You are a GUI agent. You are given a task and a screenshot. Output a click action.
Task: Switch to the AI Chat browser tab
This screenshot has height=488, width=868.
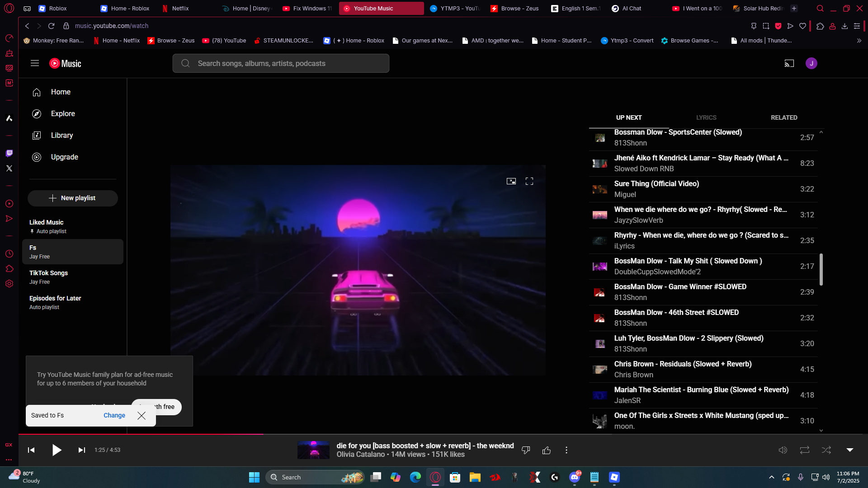click(637, 9)
